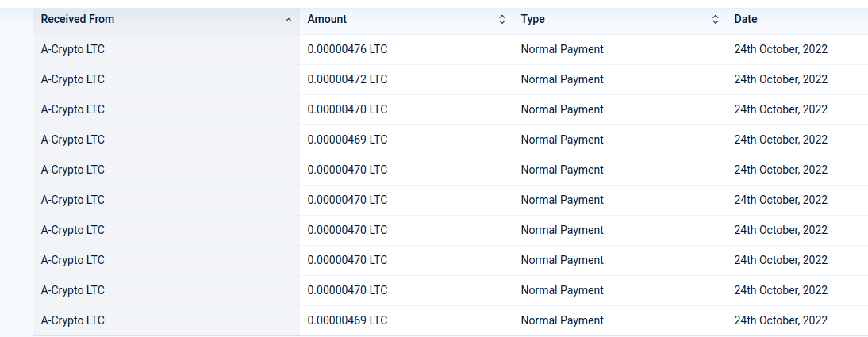Screen dimensions: 868x337
Task: Toggle Type column sort arrows
Action: [715, 19]
